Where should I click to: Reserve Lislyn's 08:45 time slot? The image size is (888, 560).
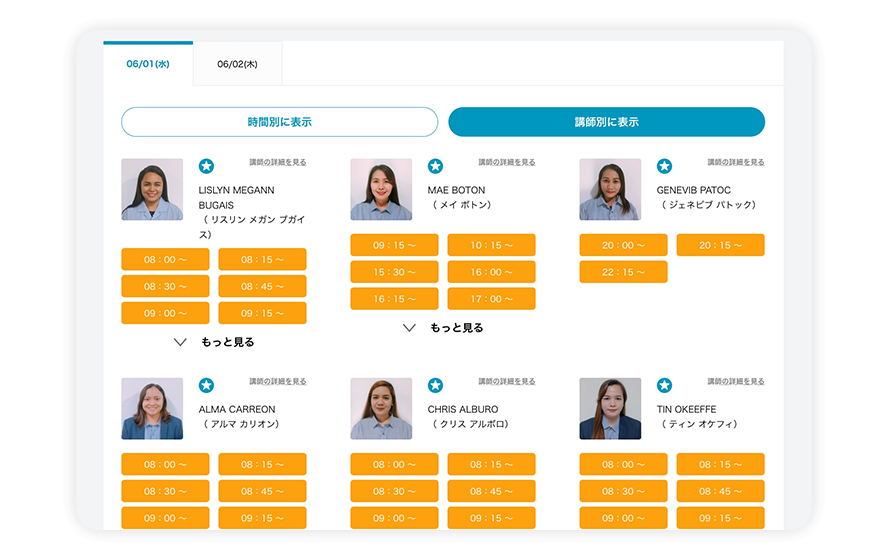[262, 286]
